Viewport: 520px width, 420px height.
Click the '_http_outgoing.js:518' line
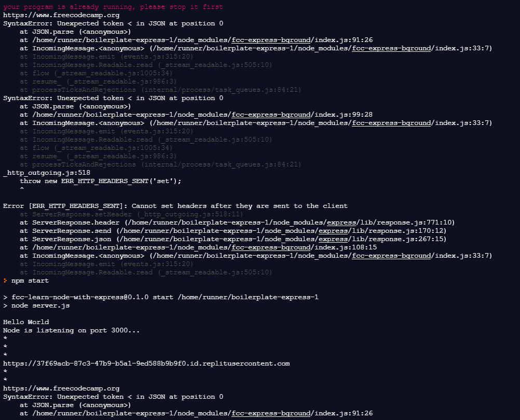click(47, 173)
